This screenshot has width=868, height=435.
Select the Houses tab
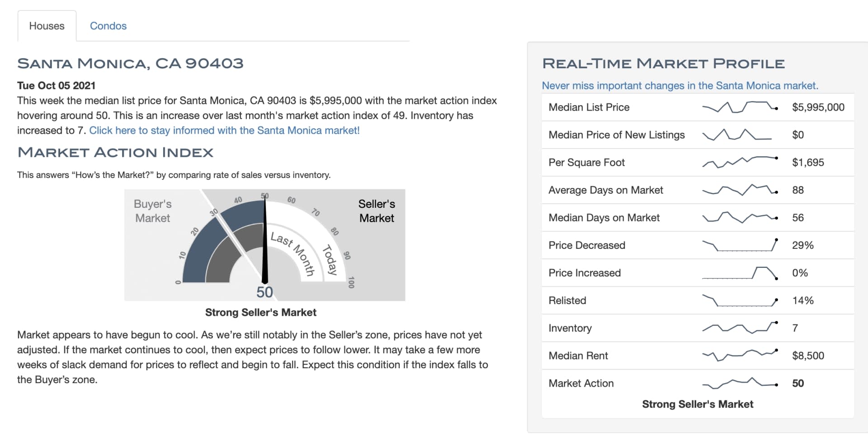[x=47, y=26]
